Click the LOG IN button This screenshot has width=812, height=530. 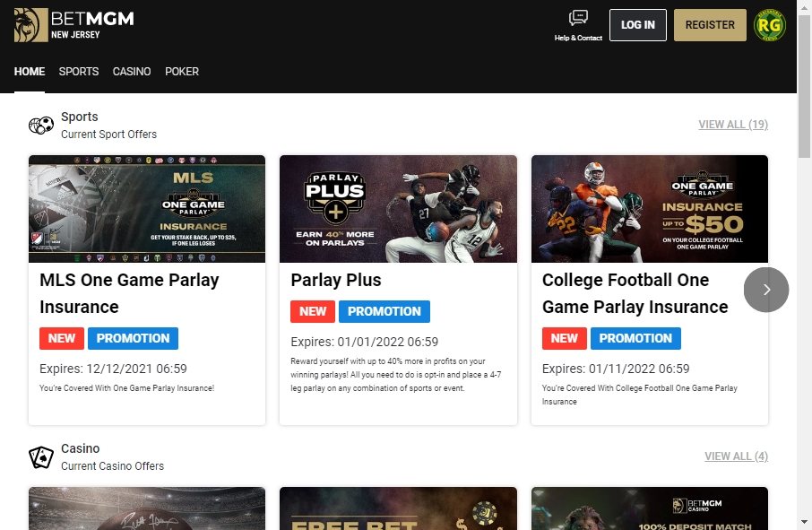click(637, 25)
